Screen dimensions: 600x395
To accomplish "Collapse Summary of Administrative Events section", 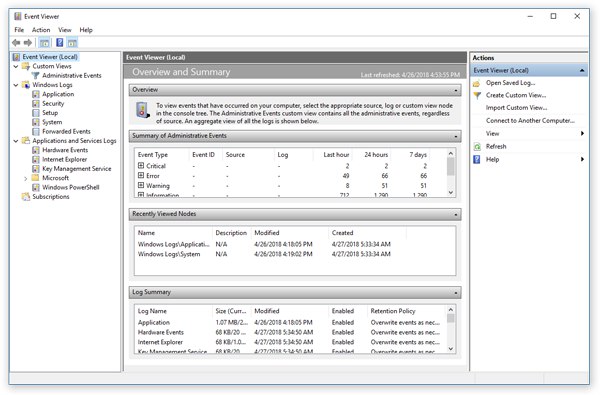I will 456,136.
